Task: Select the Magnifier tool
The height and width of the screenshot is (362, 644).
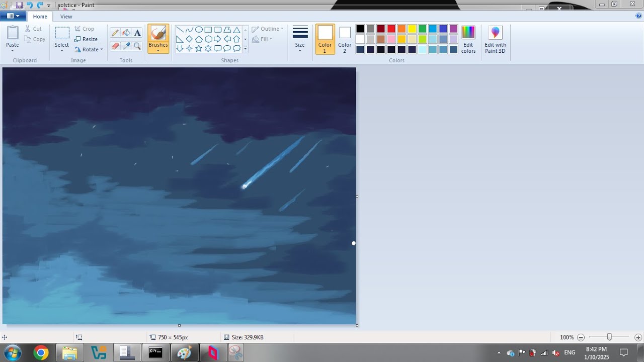Action: 137,46
